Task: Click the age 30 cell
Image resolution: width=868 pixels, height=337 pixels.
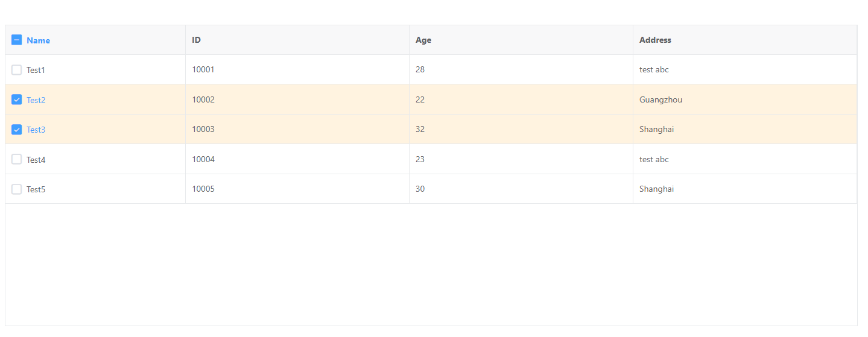Action: click(x=420, y=189)
